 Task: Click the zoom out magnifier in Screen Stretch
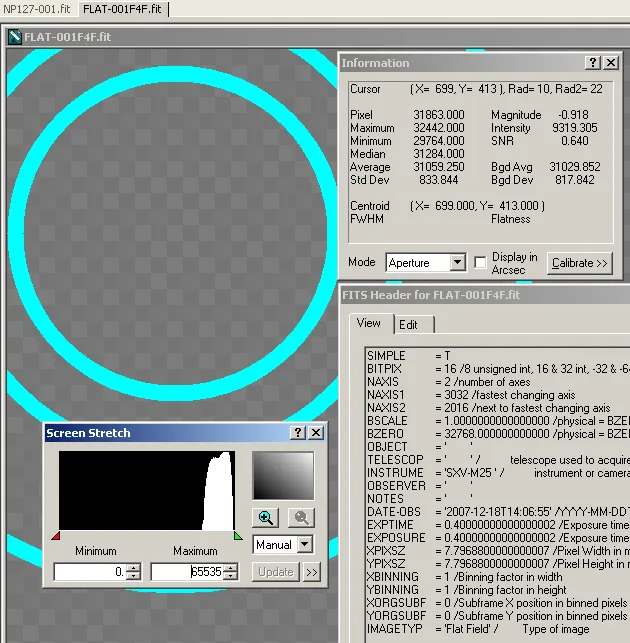tap(300, 517)
